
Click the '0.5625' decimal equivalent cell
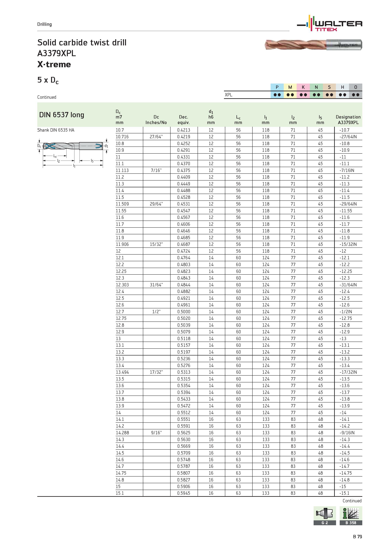coord(184,433)
